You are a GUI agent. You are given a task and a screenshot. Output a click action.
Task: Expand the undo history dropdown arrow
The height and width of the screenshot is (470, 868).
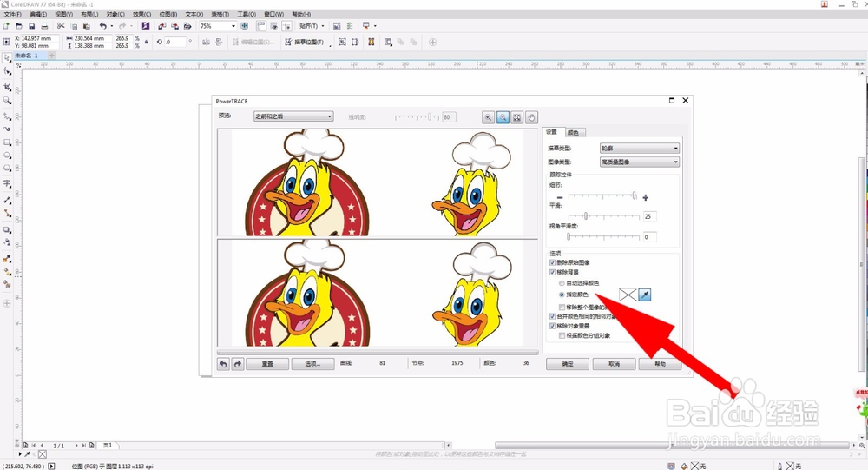pyautogui.click(x=112, y=26)
